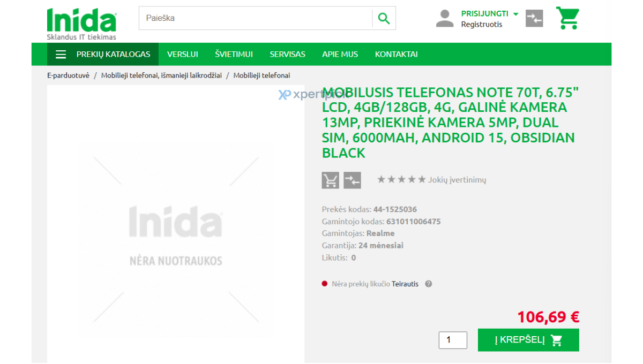Click the gray add-to-cart icon under title

(331, 180)
